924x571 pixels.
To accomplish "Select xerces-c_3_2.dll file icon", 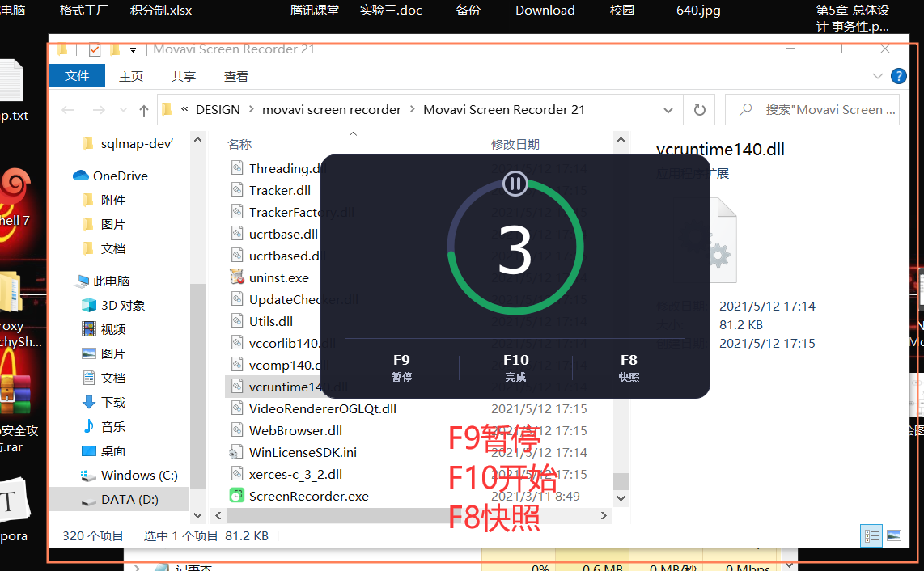I will [237, 474].
